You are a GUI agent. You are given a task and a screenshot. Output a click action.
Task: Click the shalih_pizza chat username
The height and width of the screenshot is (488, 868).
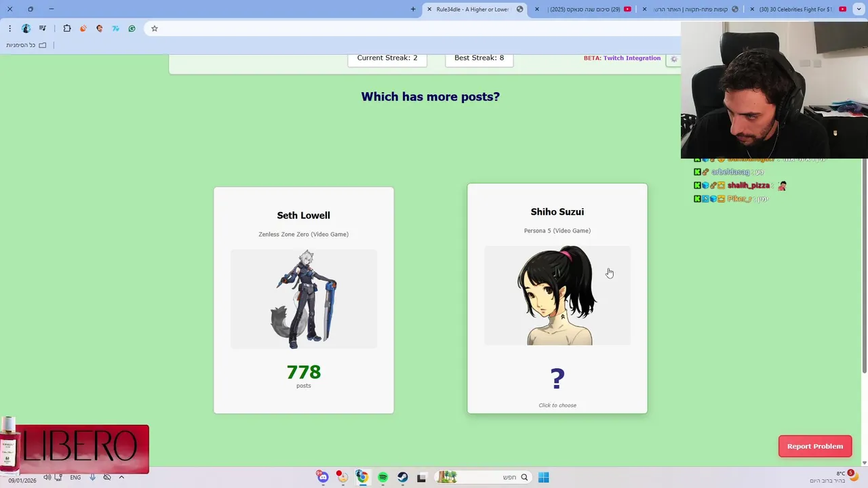pyautogui.click(x=749, y=185)
